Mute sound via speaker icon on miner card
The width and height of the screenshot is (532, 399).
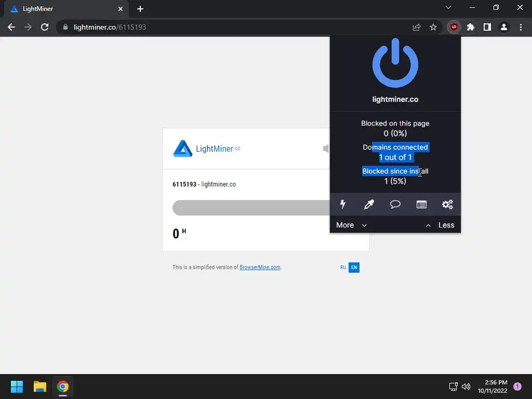click(x=326, y=149)
